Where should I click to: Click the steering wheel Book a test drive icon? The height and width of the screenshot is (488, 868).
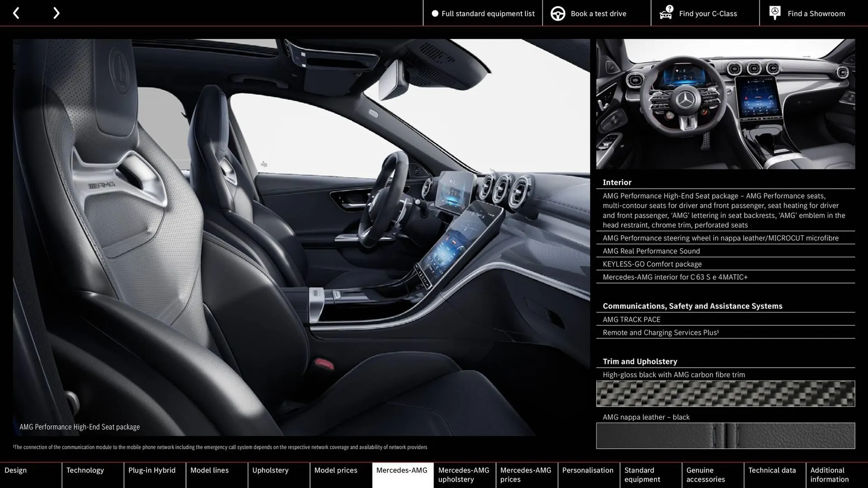(558, 13)
